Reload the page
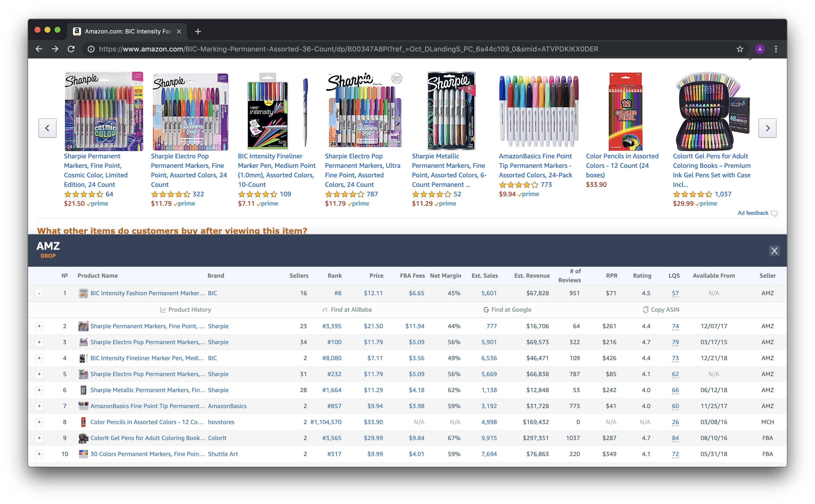Screen dimensions: 815x504 pos(71,49)
